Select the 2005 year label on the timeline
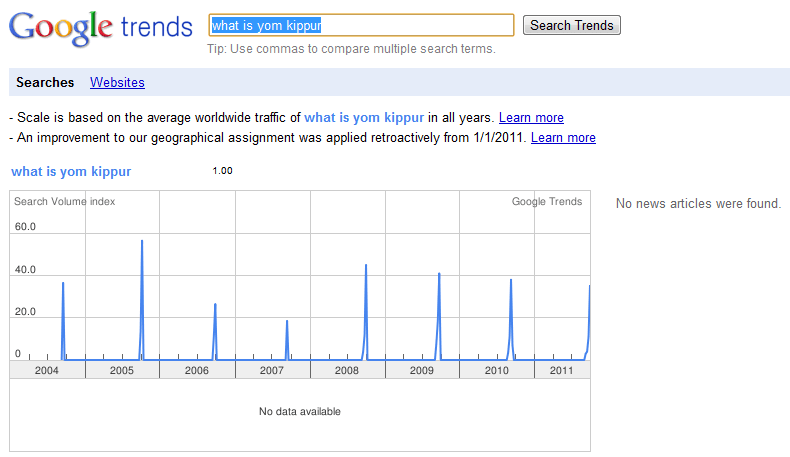Image resolution: width=790 pixels, height=457 pixels. click(122, 370)
